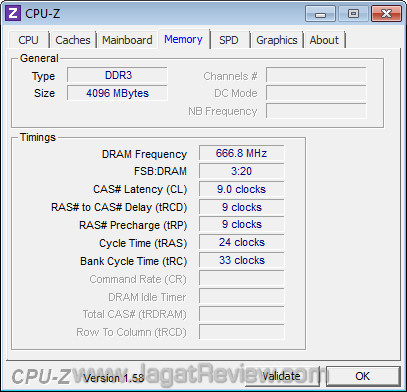Image resolution: width=407 pixels, height=392 pixels.
Task: Click the empty Command Rate (CR) field
Action: pos(241,278)
